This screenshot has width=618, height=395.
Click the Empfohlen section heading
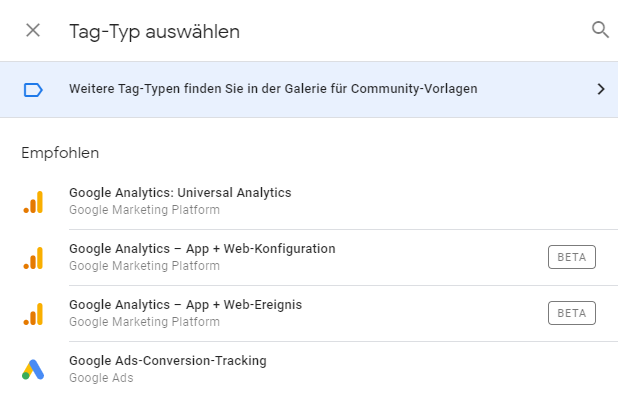click(60, 153)
